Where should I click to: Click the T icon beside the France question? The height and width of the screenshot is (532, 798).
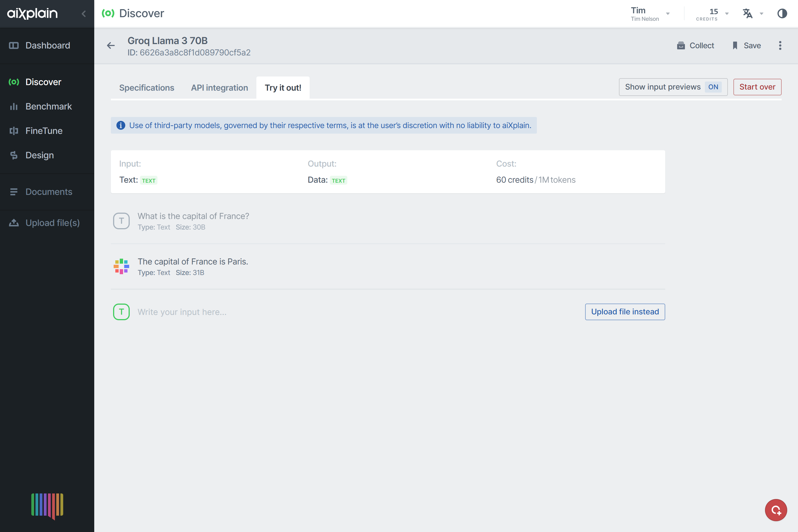coord(121,221)
